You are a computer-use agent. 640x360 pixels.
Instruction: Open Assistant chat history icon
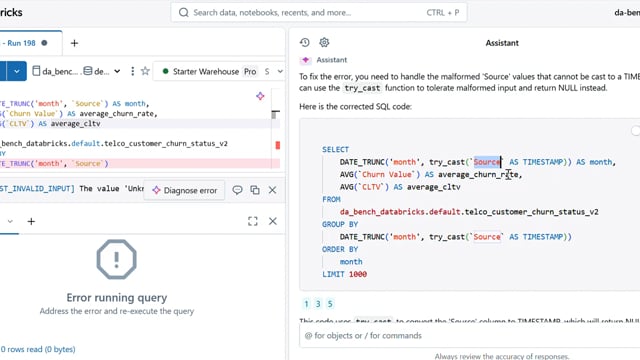coord(304,42)
